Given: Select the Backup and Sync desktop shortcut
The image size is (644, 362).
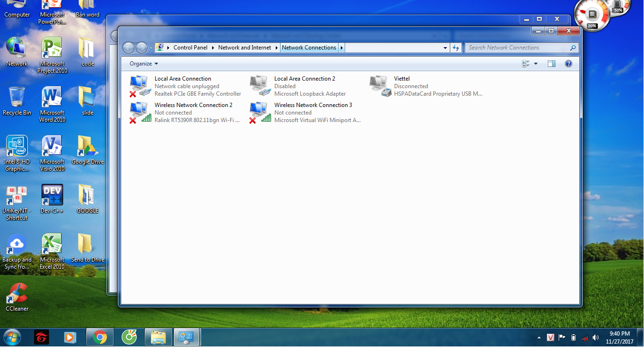Looking at the screenshot, I should click(x=17, y=252).
